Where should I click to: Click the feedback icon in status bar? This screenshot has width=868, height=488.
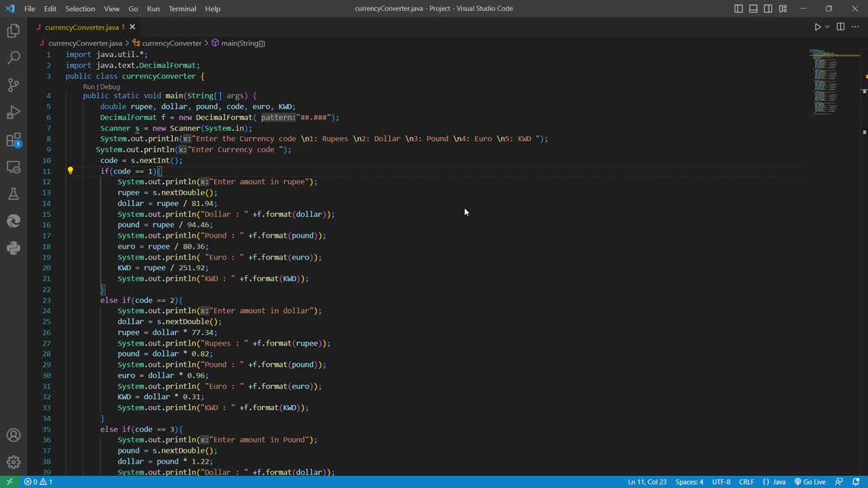pyautogui.click(x=839, y=482)
